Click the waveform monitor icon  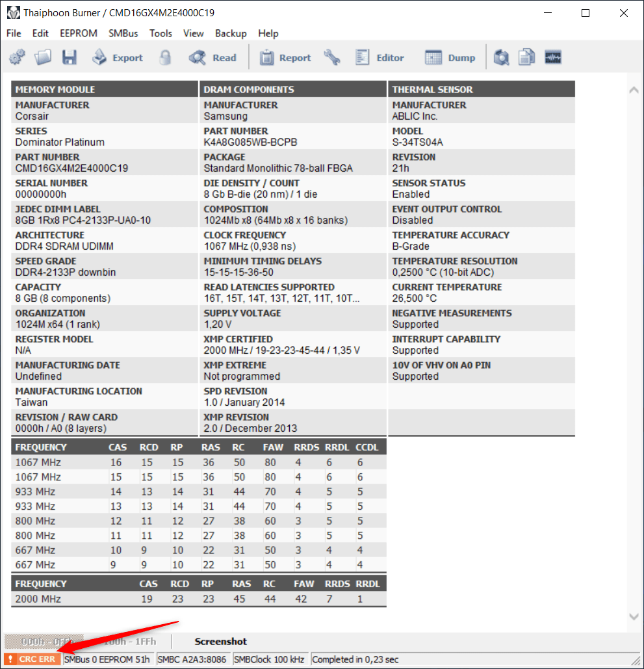(x=553, y=57)
